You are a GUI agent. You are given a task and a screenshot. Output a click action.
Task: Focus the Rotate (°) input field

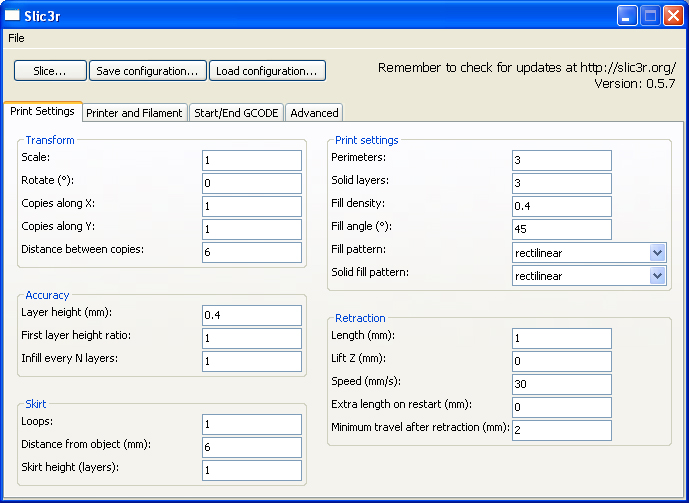[x=251, y=183]
